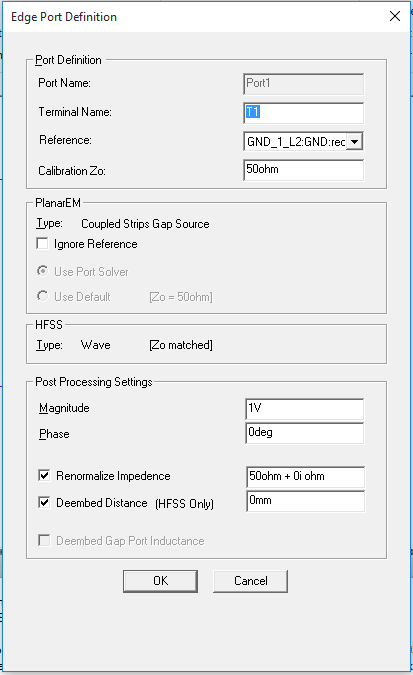Click the Port Name field showing Port1
The height and width of the screenshot is (675, 413).
[303, 84]
